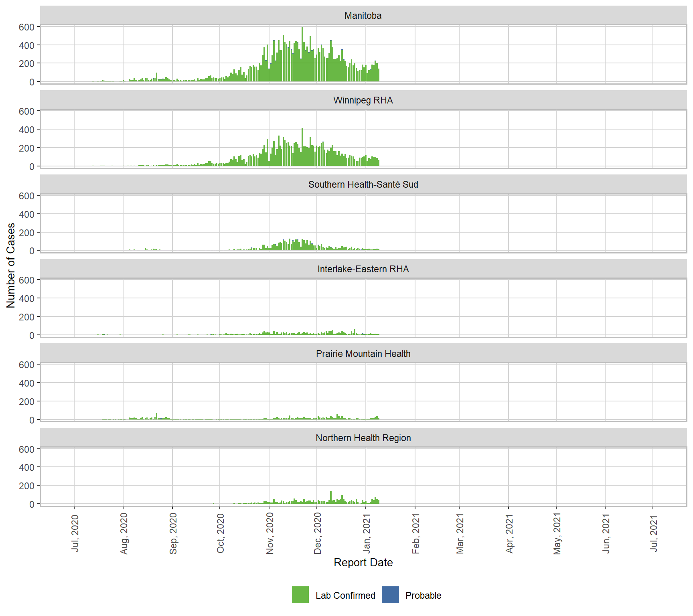Click the Prairie Mountain Health panel header
Screen dimensions: 693x616
(363, 354)
